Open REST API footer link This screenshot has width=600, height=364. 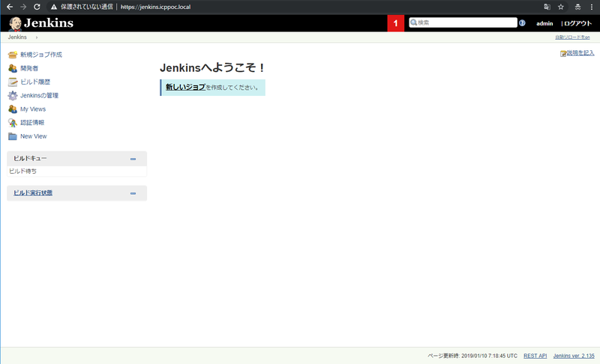coord(535,356)
